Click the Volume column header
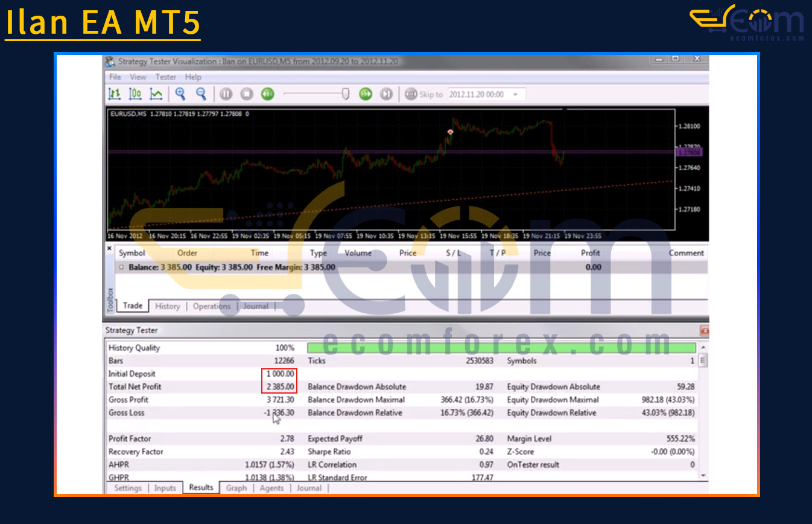The height and width of the screenshot is (524, 812). coord(358,253)
